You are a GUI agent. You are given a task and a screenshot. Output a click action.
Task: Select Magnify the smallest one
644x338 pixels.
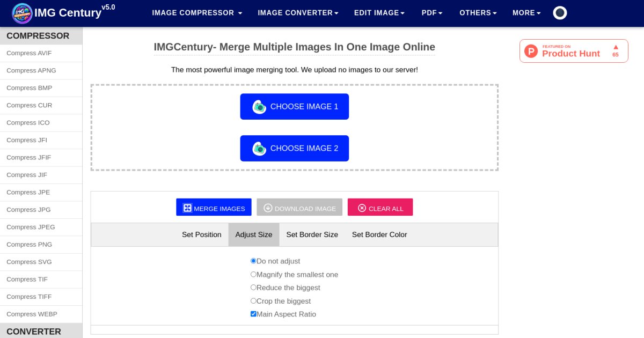(253, 274)
